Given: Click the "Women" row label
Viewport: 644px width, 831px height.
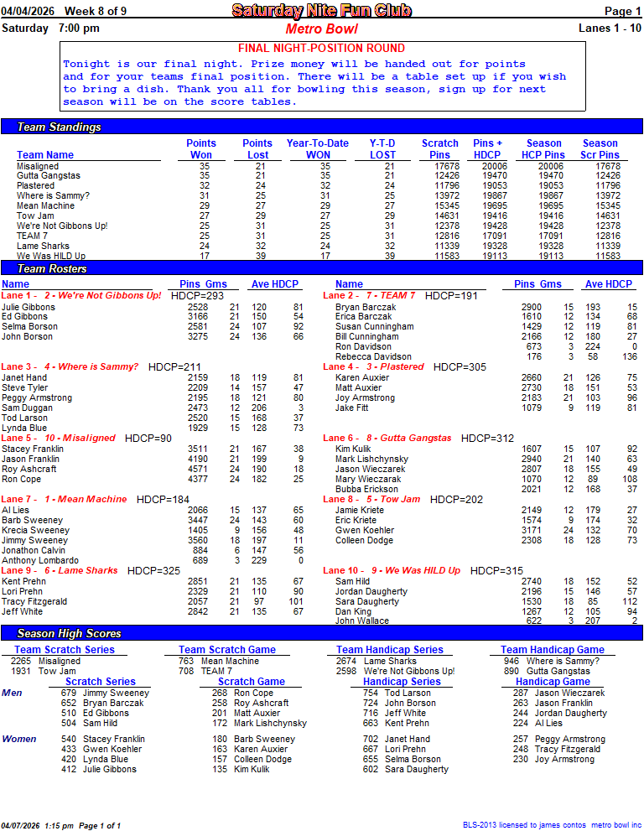Looking at the screenshot, I should click(19, 739).
